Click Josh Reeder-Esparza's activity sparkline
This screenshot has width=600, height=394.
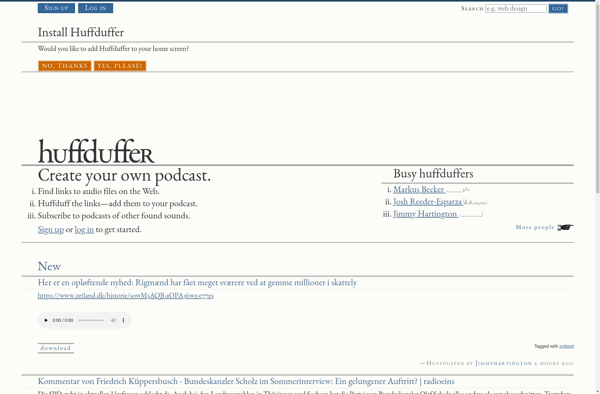point(475,202)
